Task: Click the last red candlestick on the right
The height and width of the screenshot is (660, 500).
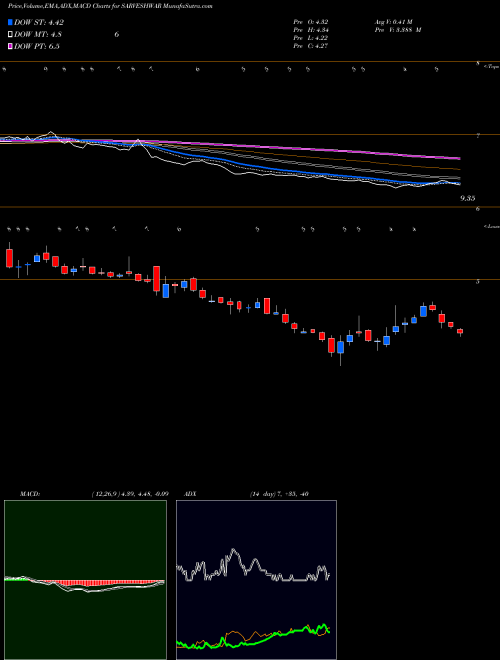Action: click(x=460, y=332)
